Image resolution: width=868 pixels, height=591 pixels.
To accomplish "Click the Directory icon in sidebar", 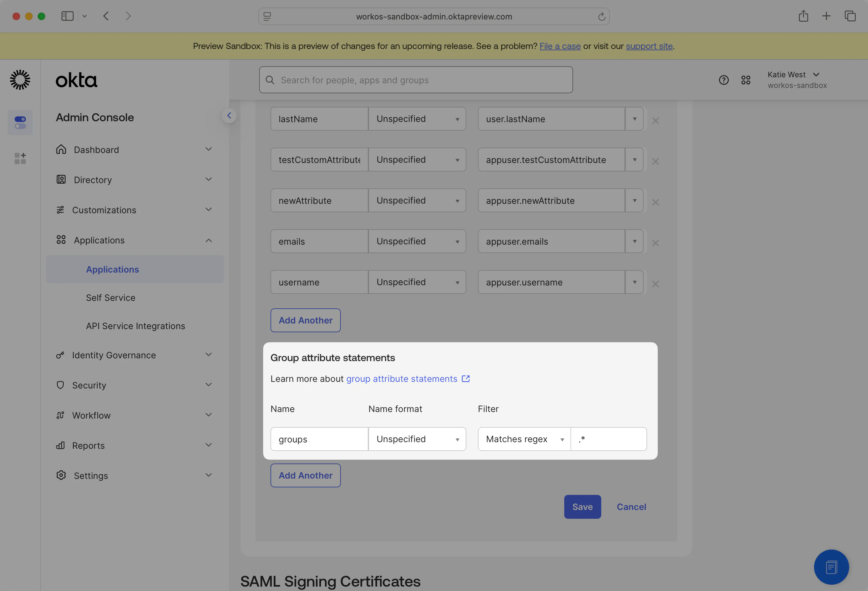I will pos(61,179).
